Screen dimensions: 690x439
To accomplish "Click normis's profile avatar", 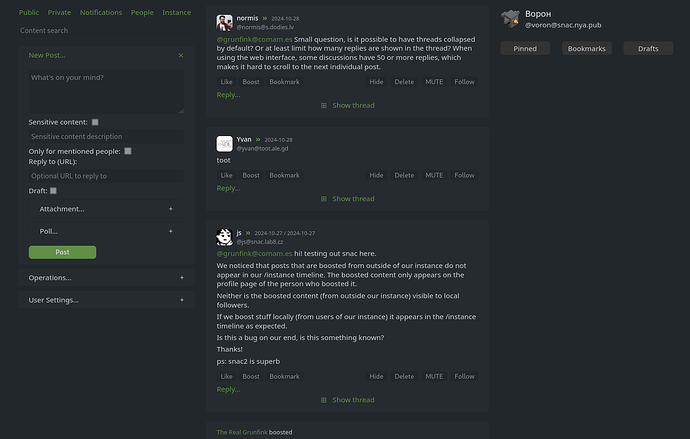I will pyautogui.click(x=224, y=22).
